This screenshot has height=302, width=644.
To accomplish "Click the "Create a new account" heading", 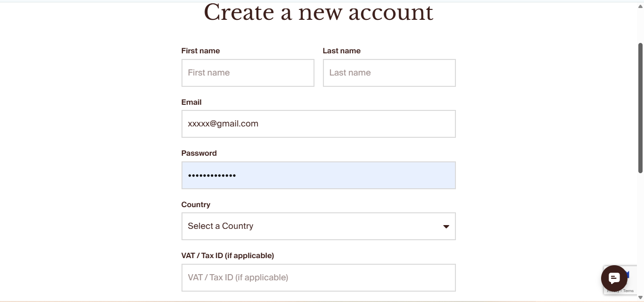I will (318, 12).
